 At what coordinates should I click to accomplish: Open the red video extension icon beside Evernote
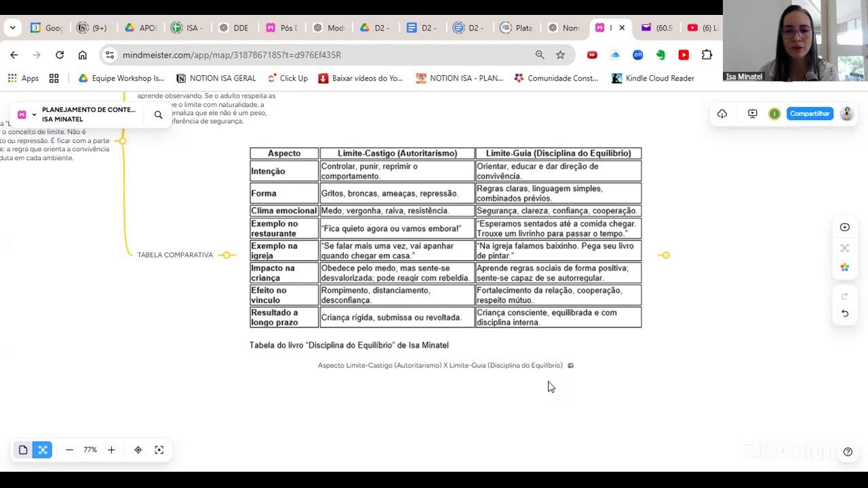pyautogui.click(x=684, y=55)
